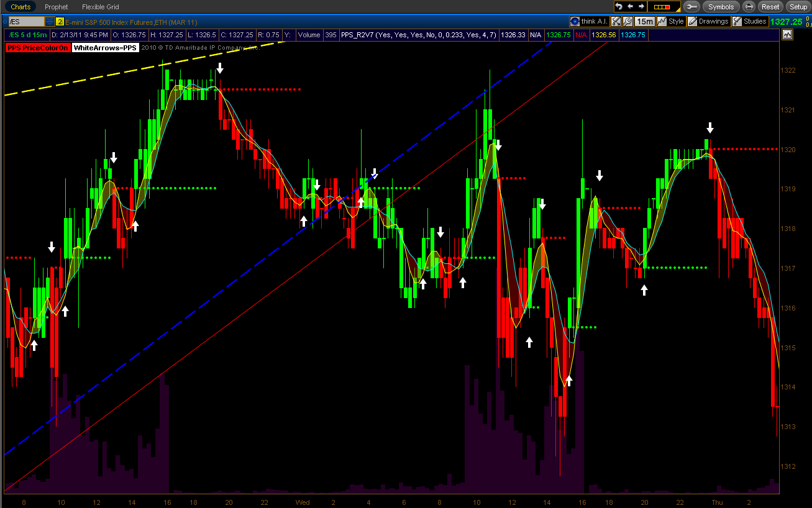Open the Drawings menu
The image size is (812, 508).
pyautogui.click(x=708, y=21)
